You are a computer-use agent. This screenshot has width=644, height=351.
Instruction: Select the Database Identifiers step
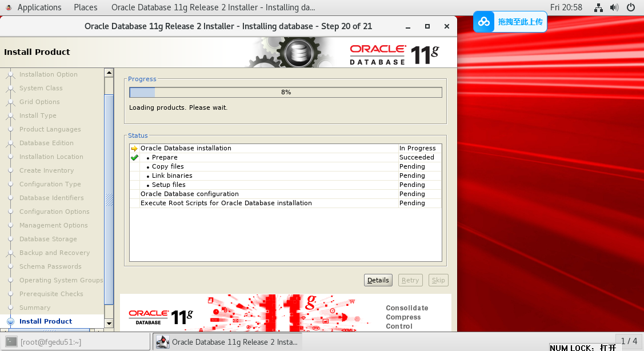pos(51,198)
